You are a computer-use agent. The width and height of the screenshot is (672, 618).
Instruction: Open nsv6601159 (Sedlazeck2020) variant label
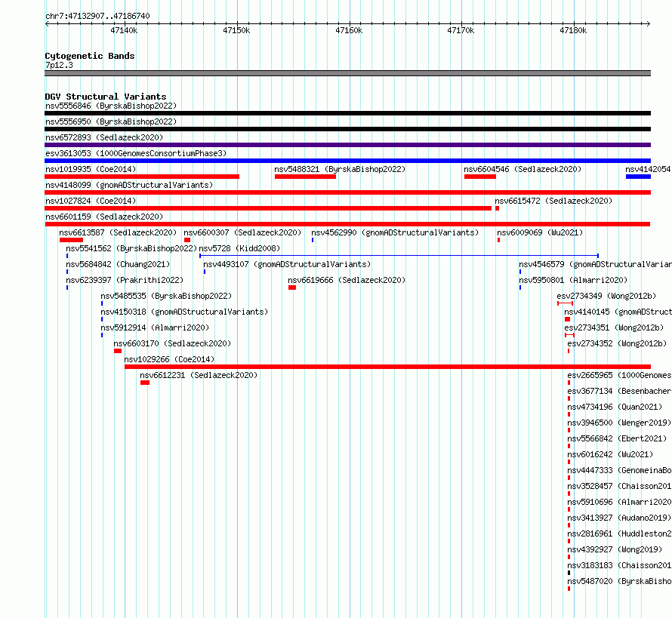point(104,217)
